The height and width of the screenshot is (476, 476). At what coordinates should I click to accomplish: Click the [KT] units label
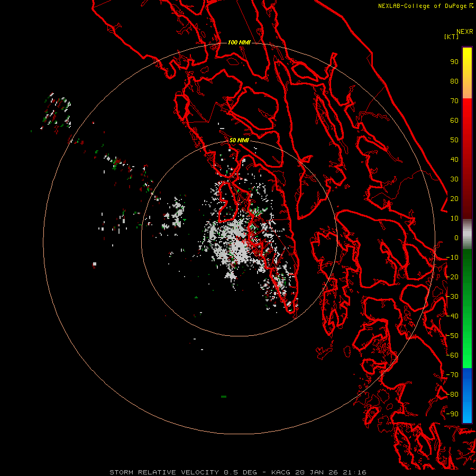[x=451, y=36]
